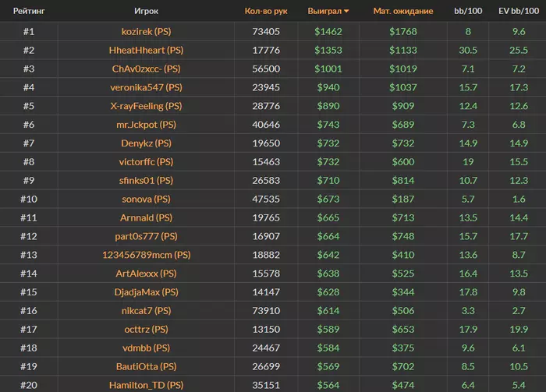This screenshot has width=546, height=392.
Task: Select Denykz (PS) player link
Action: 147,143
